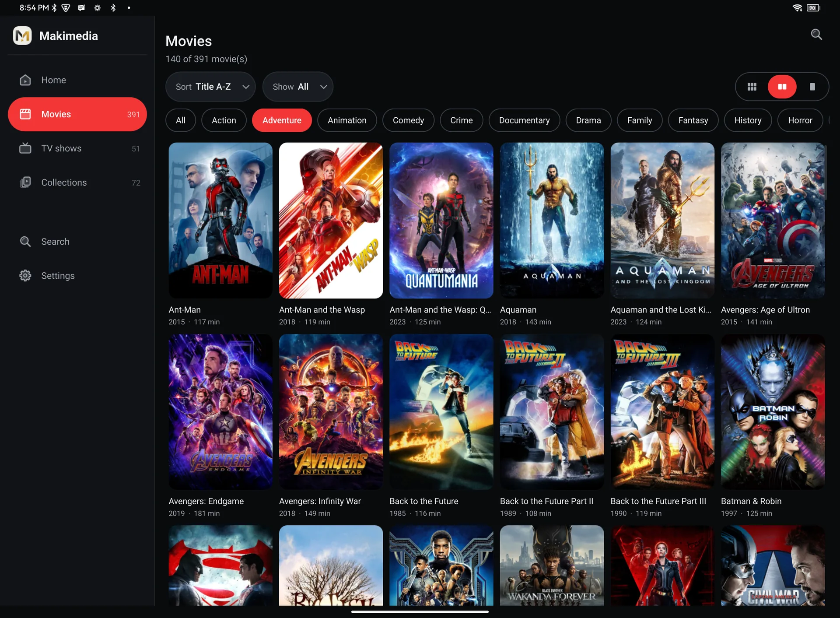The image size is (840, 618).
Task: Open Collections section
Action: point(77,183)
